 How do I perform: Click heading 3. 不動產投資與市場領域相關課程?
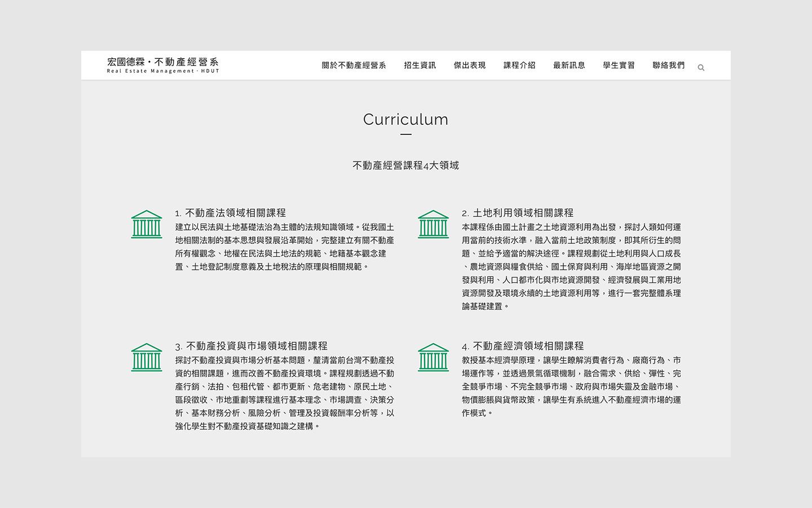251,346
